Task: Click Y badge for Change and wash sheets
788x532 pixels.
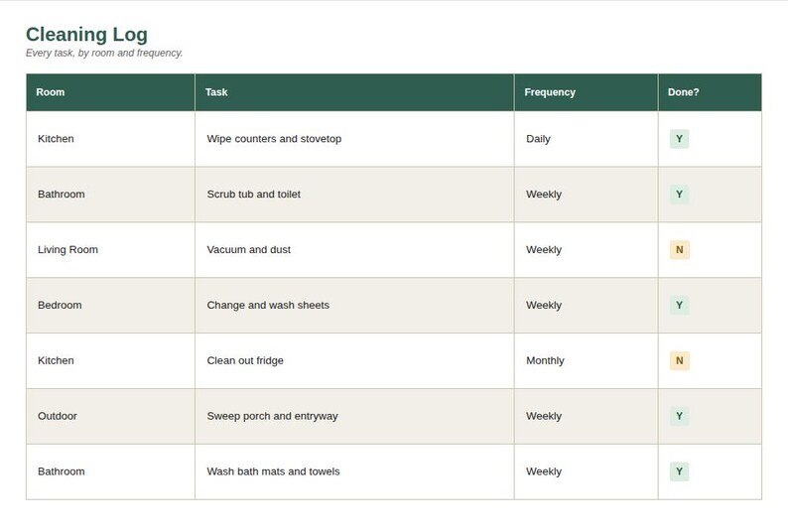Action: point(679,306)
